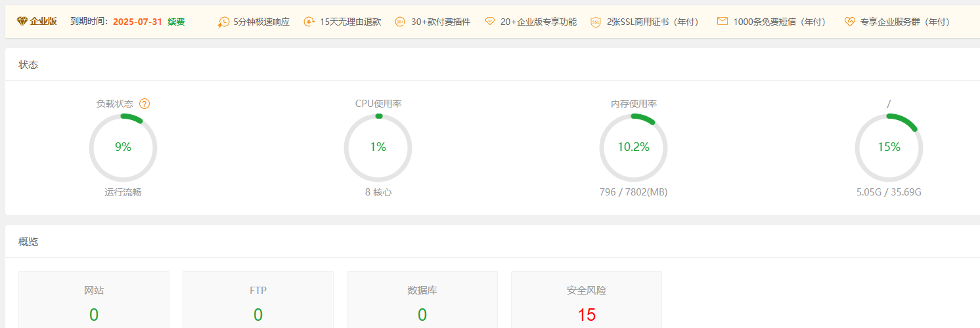The width and height of the screenshot is (980, 328).
Task: Open the FTP overview card
Action: pyautogui.click(x=258, y=300)
